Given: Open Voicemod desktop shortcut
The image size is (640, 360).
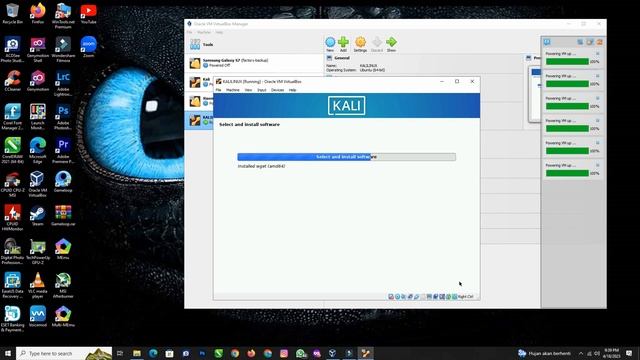Looking at the screenshot, I should click(38, 316).
